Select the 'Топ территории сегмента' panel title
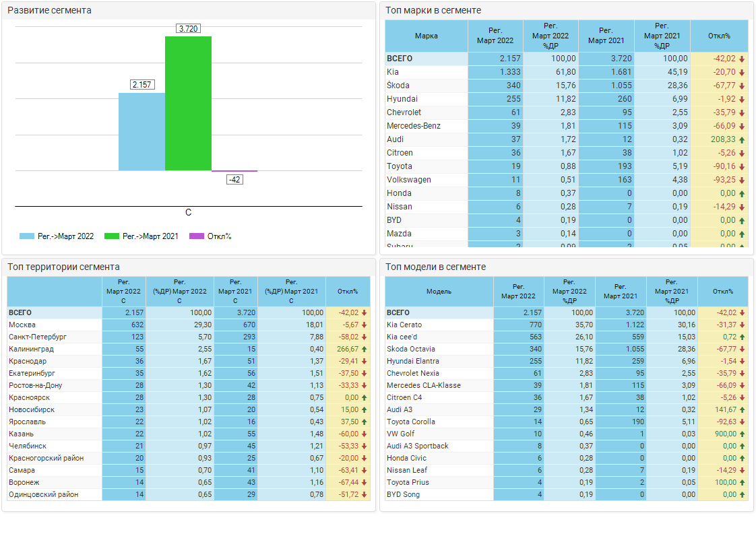 tap(63, 267)
